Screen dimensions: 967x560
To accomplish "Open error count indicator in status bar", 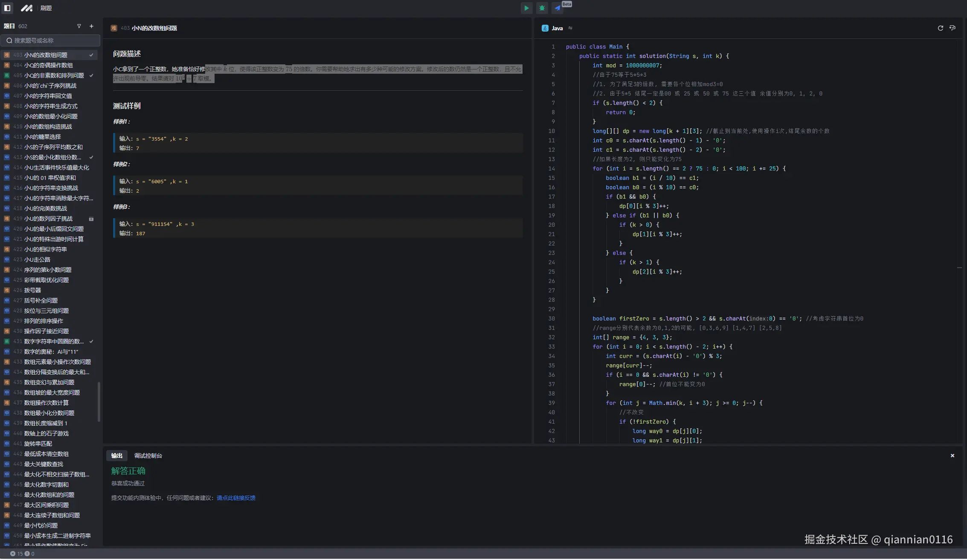I will tap(17, 554).
